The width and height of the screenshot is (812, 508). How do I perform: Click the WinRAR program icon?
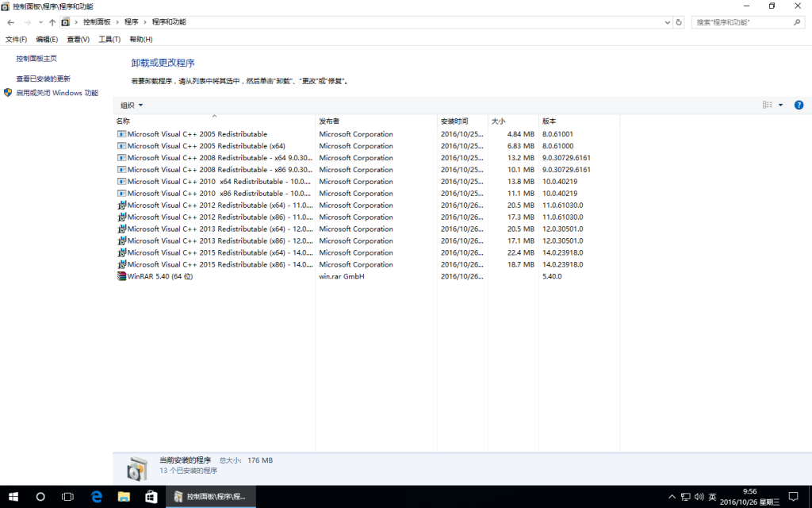click(x=121, y=276)
